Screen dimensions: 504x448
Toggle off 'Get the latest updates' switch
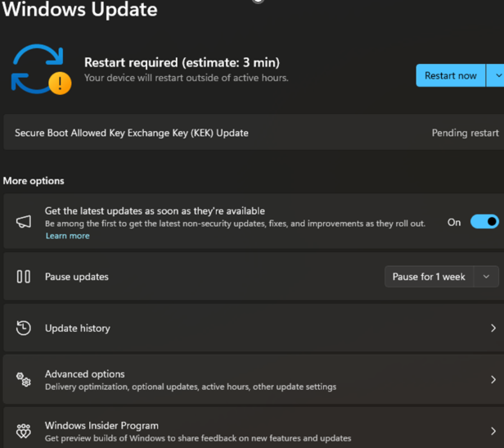[x=484, y=222]
